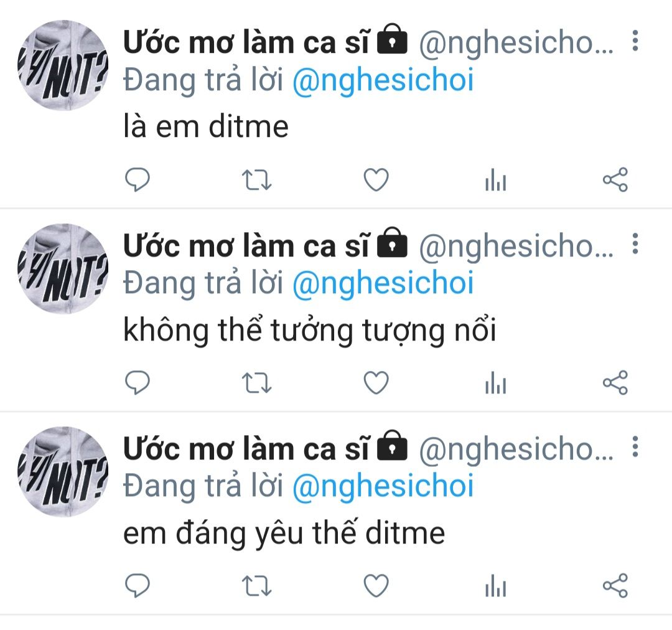Open @nghesichoi mention link in third tweet

click(383, 487)
